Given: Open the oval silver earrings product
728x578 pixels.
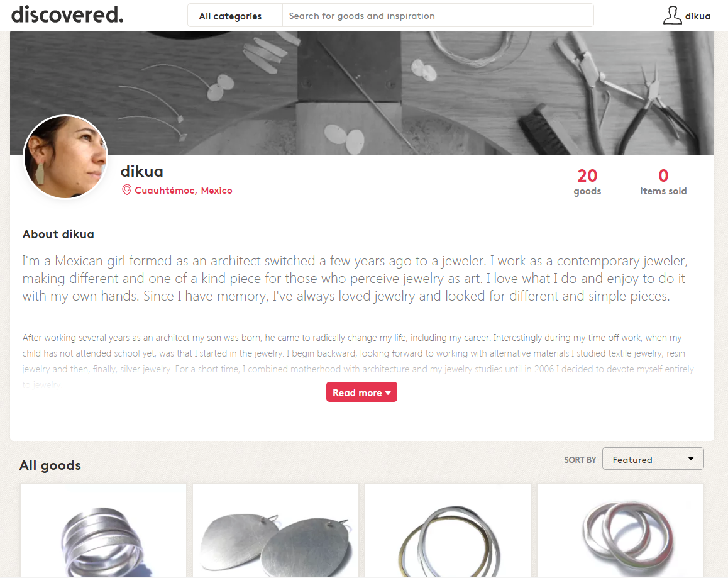Looking at the screenshot, I should click(x=275, y=531).
